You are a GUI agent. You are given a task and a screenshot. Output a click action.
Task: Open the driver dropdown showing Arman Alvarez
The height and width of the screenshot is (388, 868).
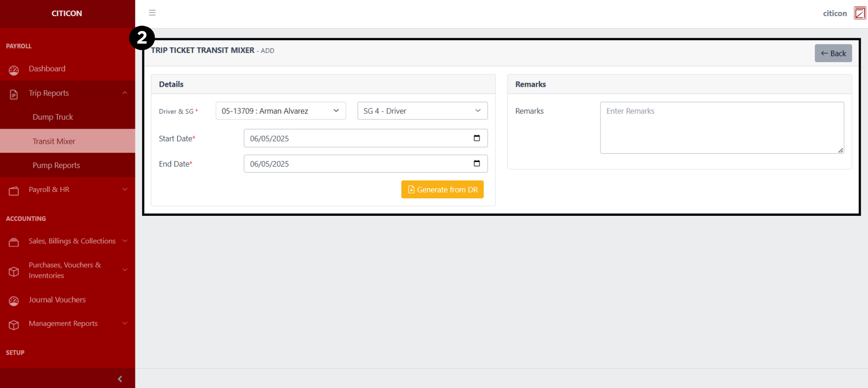click(x=280, y=111)
